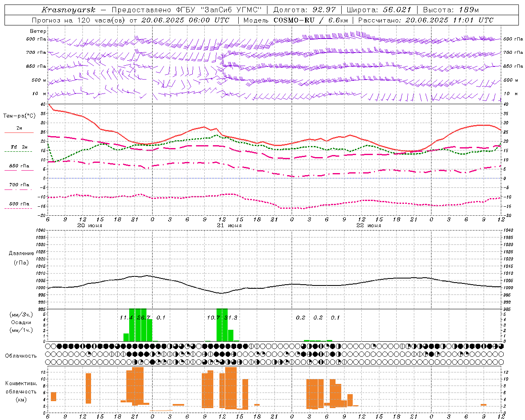Image resolution: width=525 pixels, height=420 pixels.
Task: Click the black pressure curve
Action: click(x=274, y=287)
